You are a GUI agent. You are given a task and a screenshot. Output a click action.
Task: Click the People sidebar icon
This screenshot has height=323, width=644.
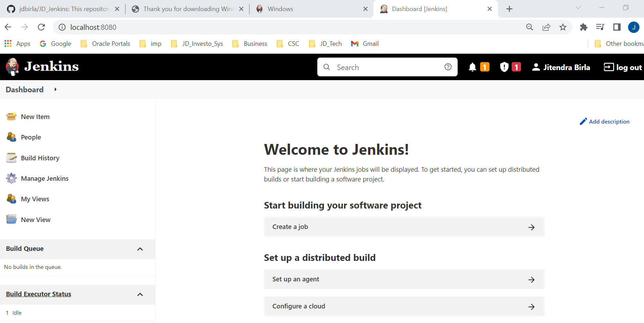pyautogui.click(x=11, y=137)
